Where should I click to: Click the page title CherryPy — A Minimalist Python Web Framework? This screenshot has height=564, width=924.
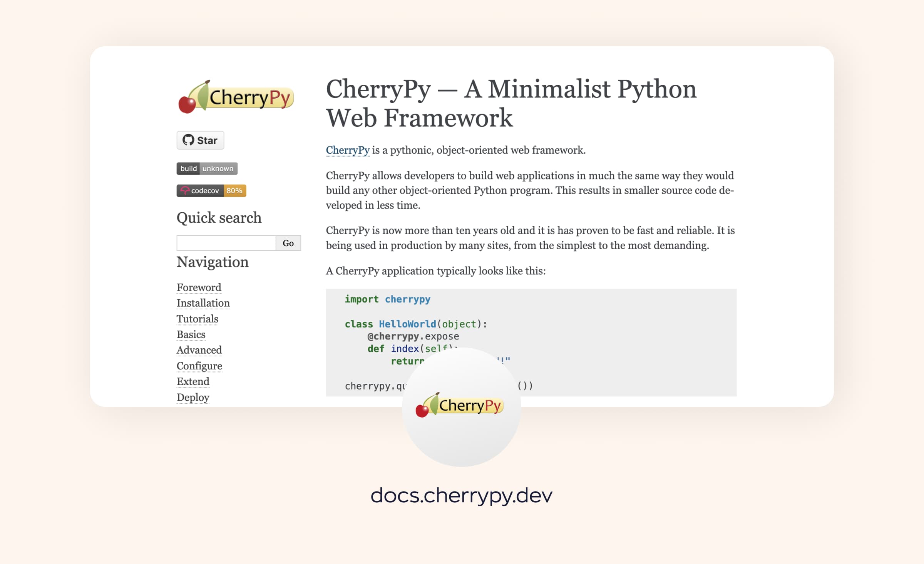(x=511, y=103)
